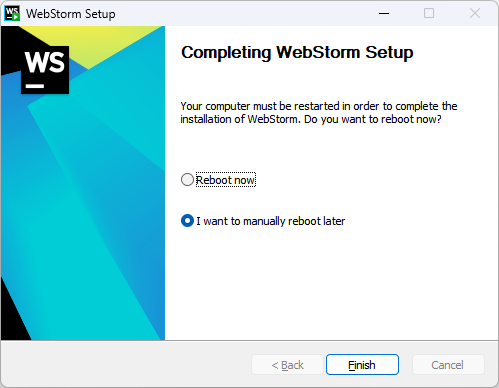Click the WebStorm icon in the title bar
Viewport: 499px width, 388px height.
pos(12,14)
